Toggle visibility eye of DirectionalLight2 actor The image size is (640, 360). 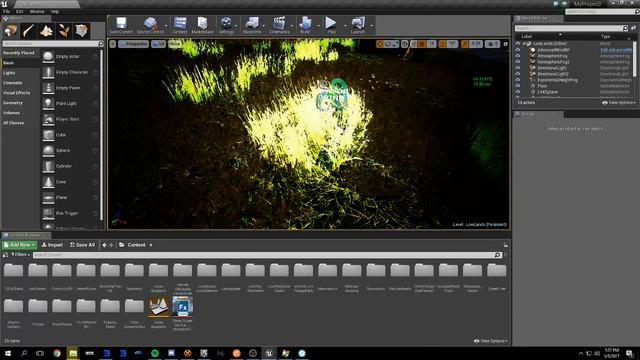(x=518, y=74)
